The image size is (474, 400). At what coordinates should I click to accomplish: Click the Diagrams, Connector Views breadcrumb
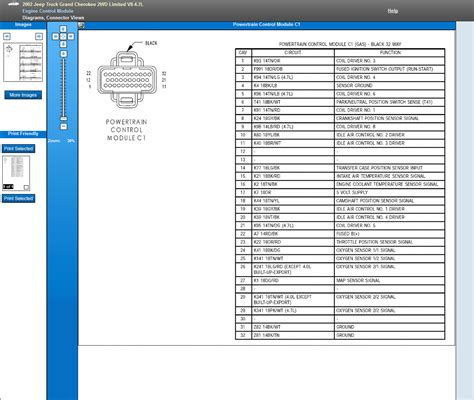pyautogui.click(x=53, y=18)
